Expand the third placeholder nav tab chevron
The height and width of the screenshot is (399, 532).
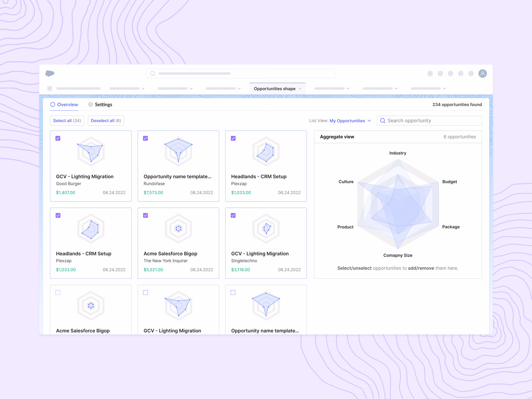coord(191,88)
